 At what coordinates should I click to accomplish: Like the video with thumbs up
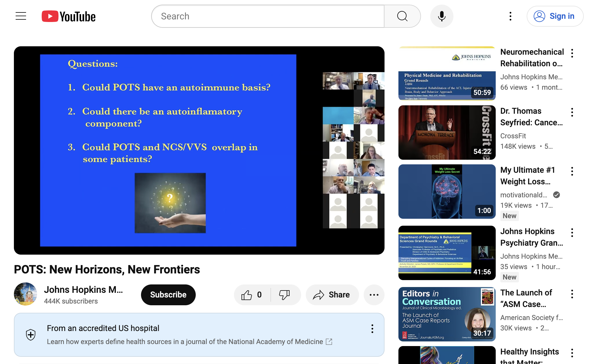pos(252,295)
